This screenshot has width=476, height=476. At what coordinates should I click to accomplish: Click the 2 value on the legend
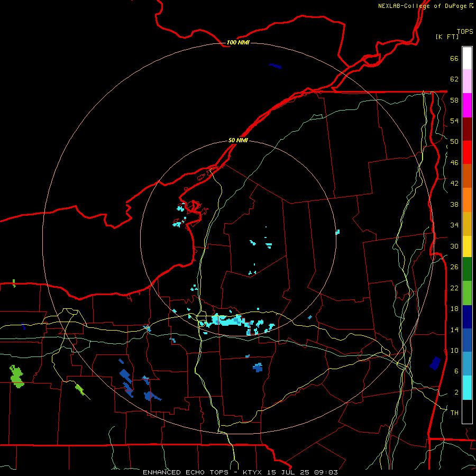[x=456, y=392]
